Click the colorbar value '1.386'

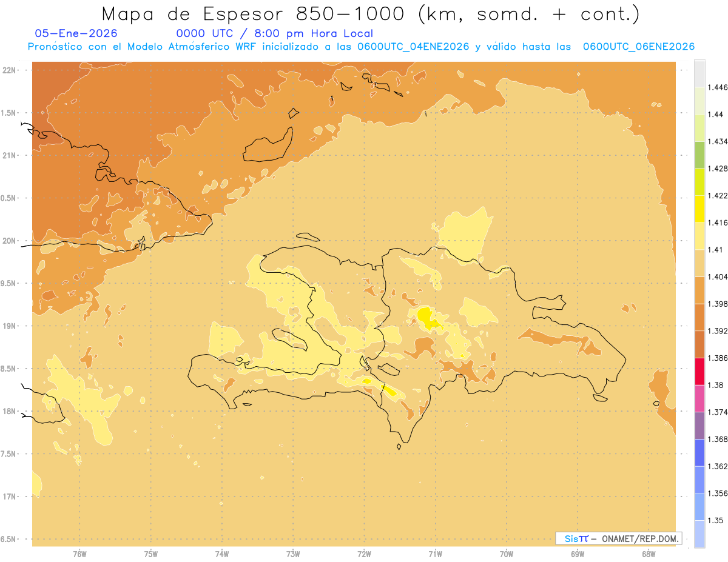click(718, 358)
